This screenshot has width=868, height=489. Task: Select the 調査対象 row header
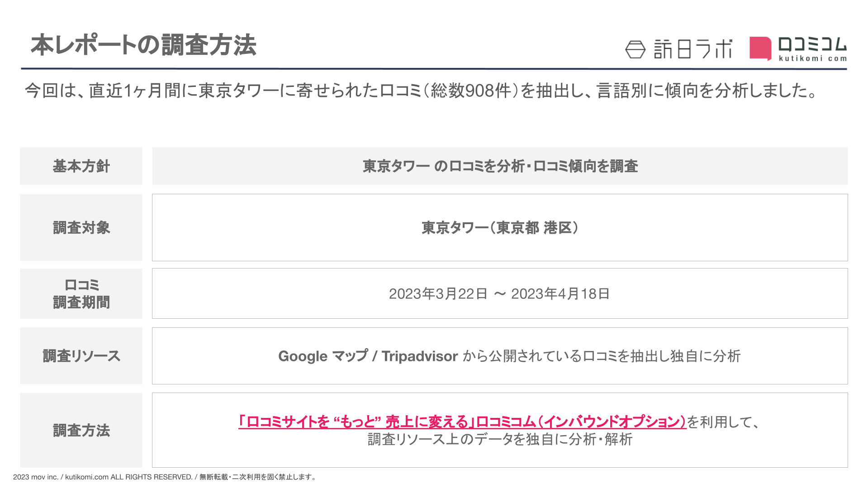tap(81, 227)
